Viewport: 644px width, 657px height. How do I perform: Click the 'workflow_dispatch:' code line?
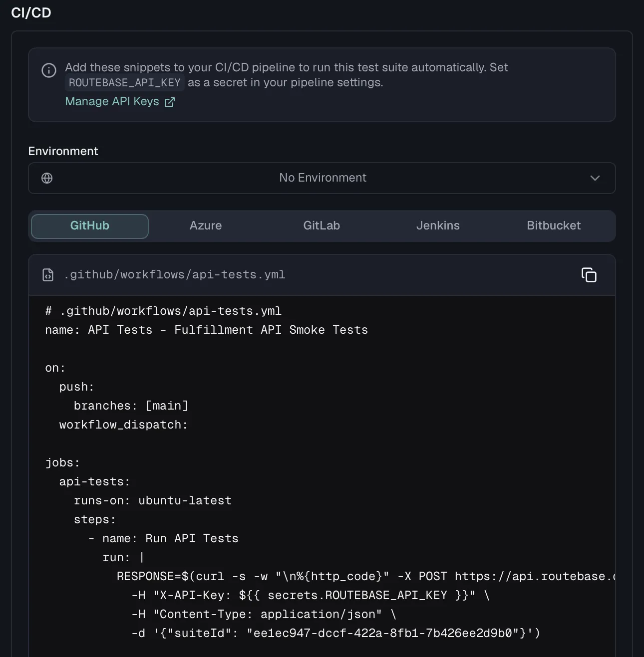coord(123,425)
